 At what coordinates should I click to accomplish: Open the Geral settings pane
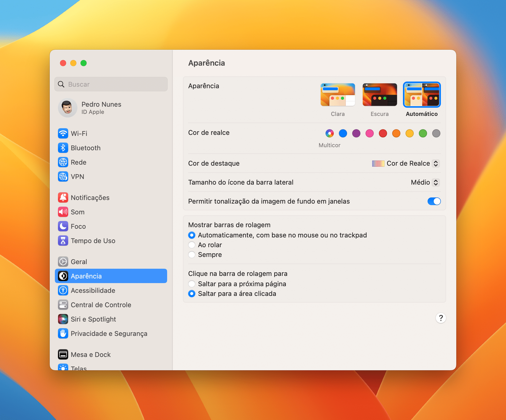pos(111,262)
